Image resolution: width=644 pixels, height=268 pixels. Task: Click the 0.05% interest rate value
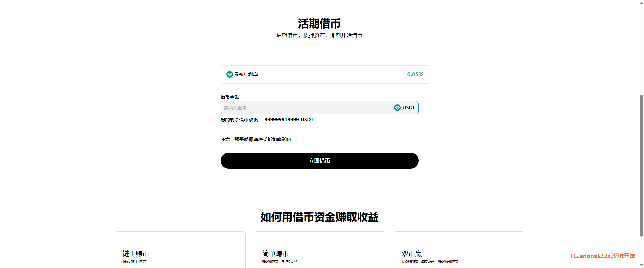point(415,74)
